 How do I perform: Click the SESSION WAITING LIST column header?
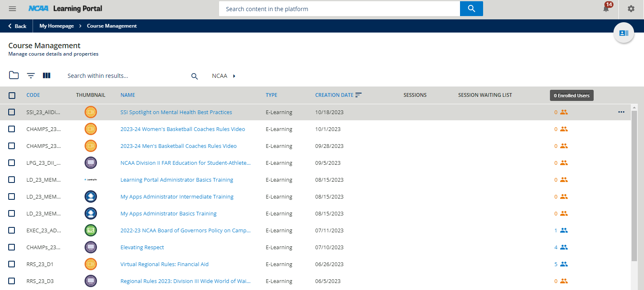pyautogui.click(x=485, y=95)
